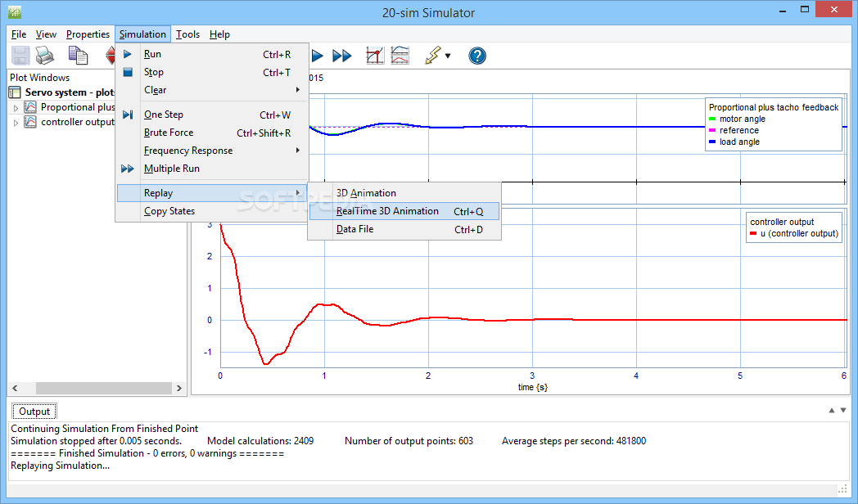The image size is (858, 504).
Task: Select the Replay menu entry
Action: (212, 193)
